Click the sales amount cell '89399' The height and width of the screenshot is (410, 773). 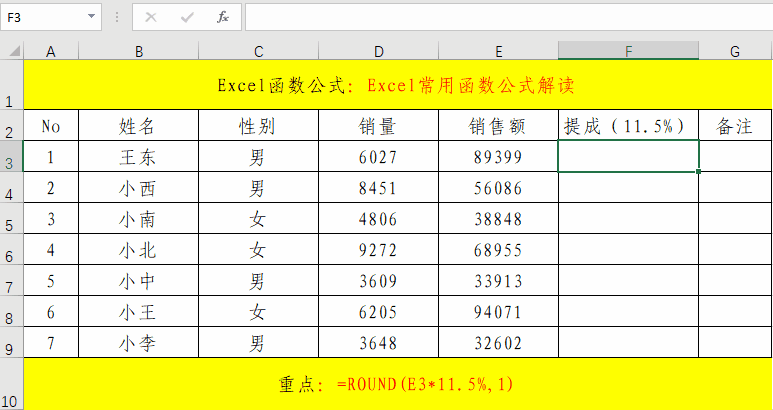click(498, 157)
